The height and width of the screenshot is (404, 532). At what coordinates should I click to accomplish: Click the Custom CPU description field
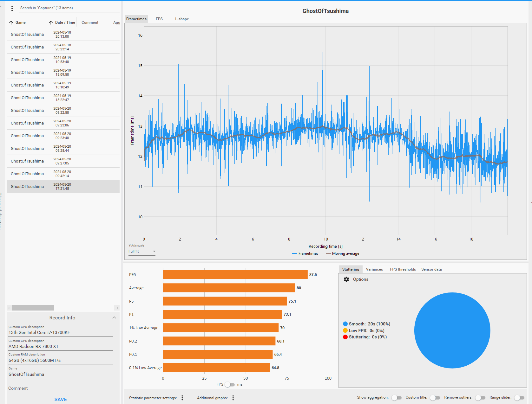pyautogui.click(x=61, y=332)
